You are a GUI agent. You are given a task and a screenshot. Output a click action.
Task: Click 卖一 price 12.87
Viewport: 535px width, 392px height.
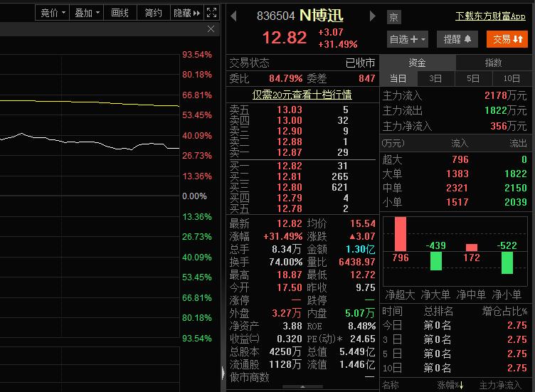point(290,152)
